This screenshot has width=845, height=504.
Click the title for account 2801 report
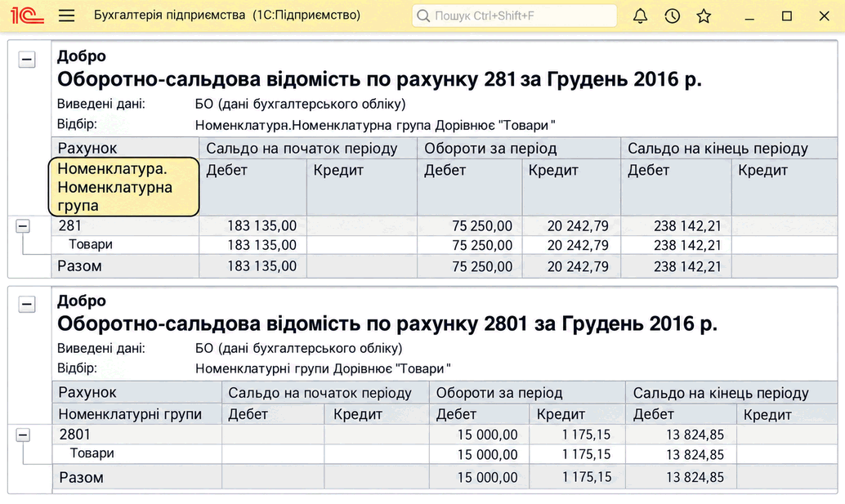tap(387, 324)
